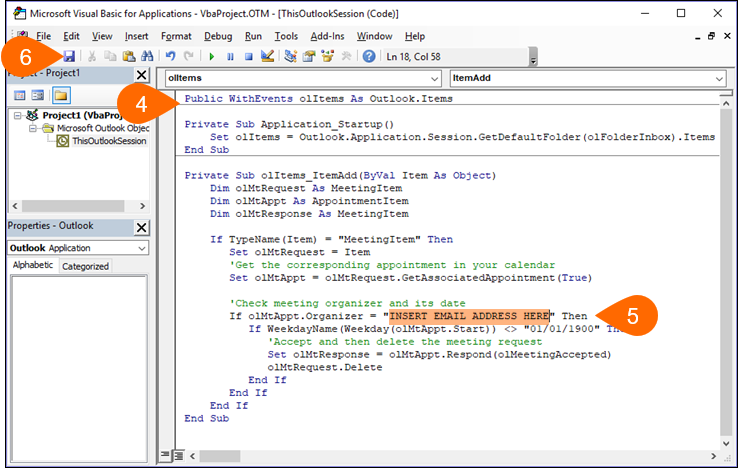Open the Object Browser icon
This screenshot has width=738, height=468.
point(327,56)
